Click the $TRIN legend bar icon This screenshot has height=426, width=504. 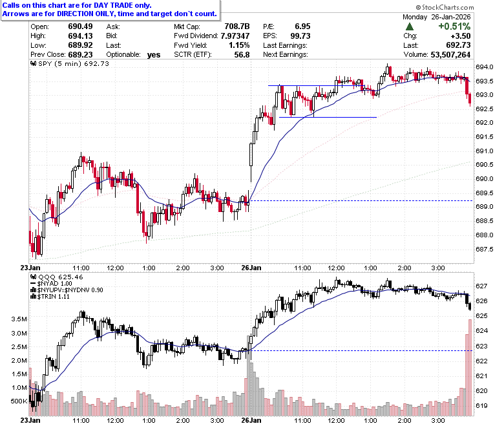tap(33, 297)
